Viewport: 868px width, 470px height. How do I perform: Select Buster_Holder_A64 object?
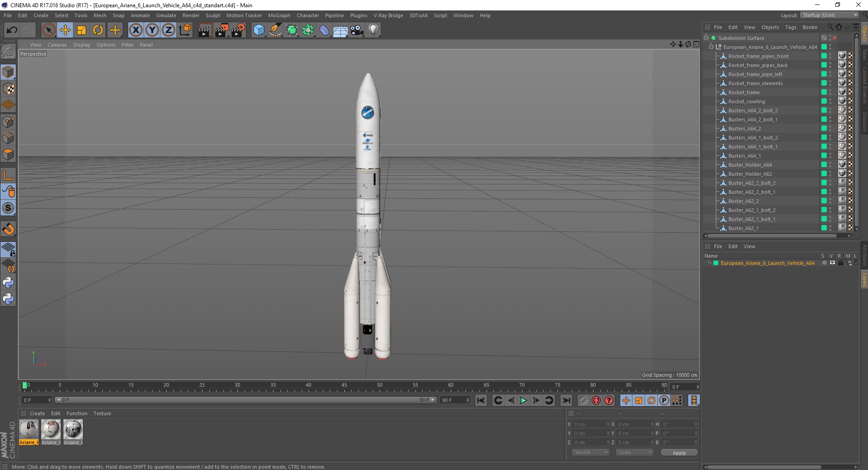coord(750,165)
